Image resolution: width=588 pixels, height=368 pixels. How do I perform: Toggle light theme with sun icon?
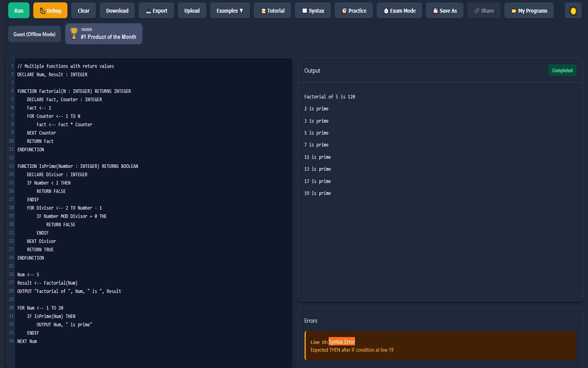point(573,11)
